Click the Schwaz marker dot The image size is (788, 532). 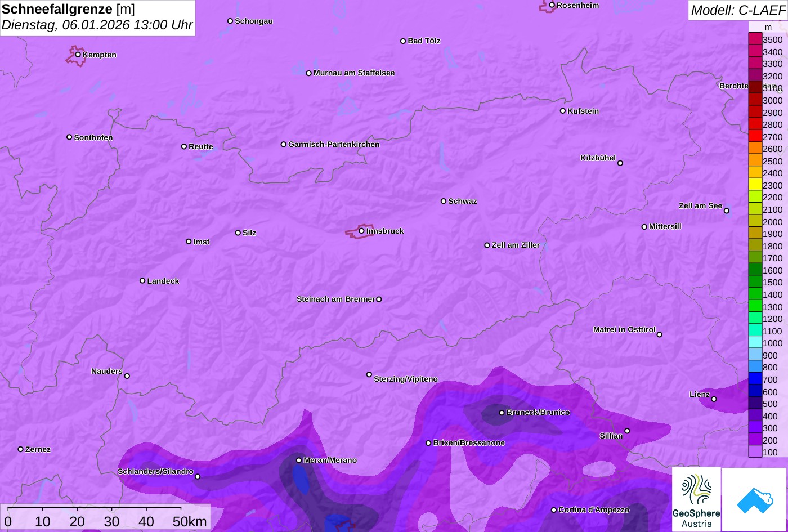click(444, 201)
